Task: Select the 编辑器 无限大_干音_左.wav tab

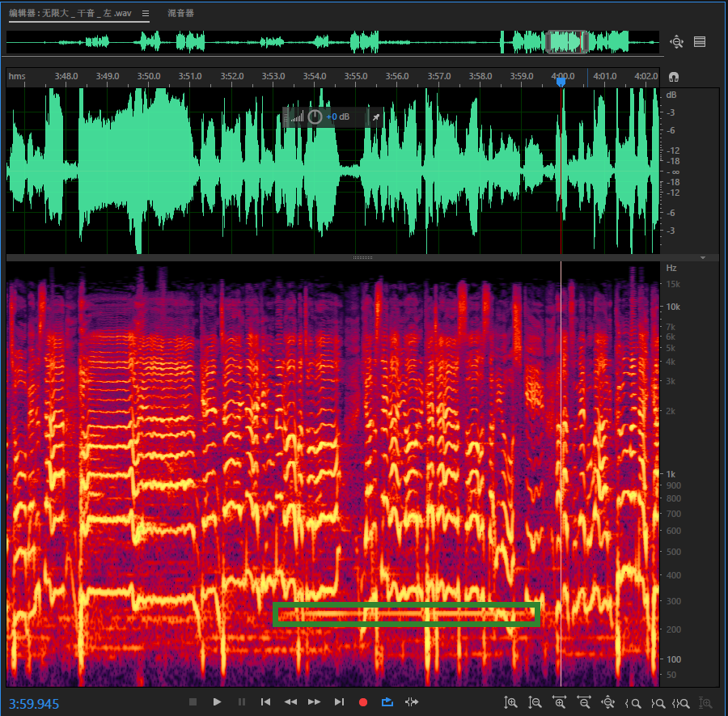Action: (70, 14)
